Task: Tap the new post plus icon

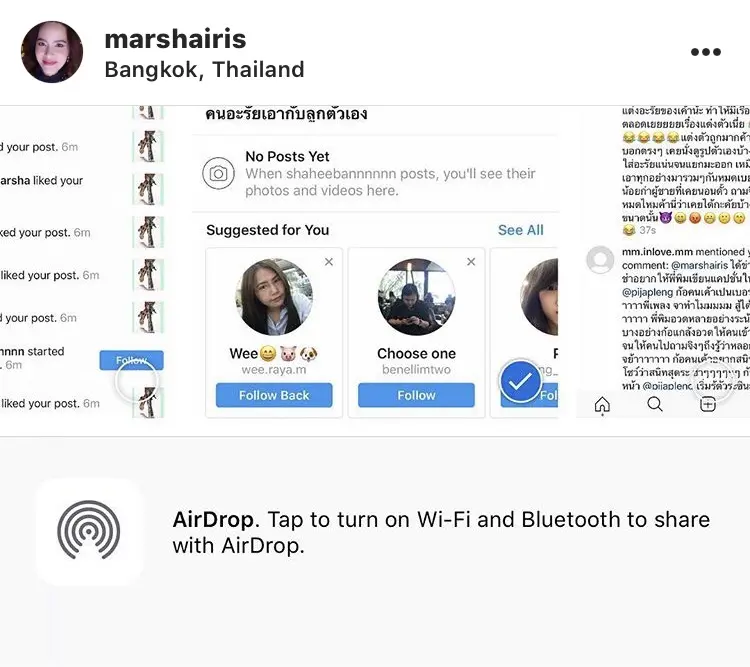Action: 708,404
